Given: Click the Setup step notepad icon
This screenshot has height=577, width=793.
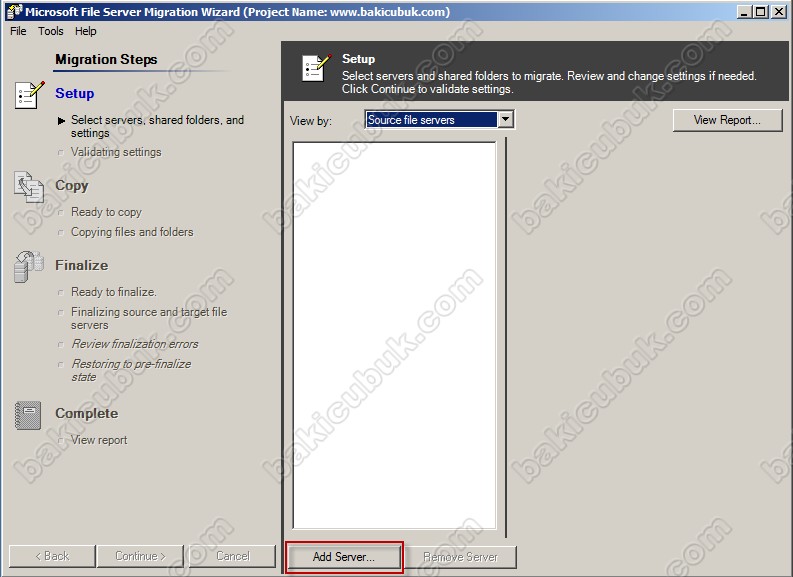Looking at the screenshot, I should pyautogui.click(x=30, y=95).
